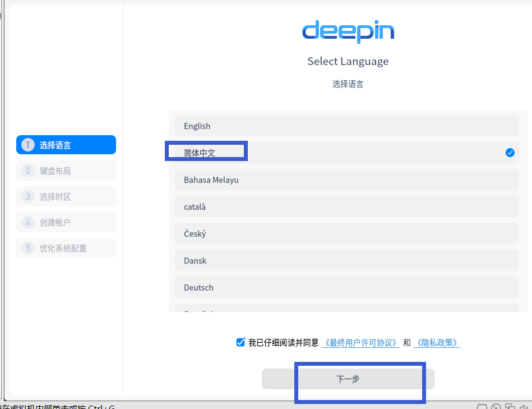
Task: Open the 《隐私政策》 link
Action: pos(437,342)
